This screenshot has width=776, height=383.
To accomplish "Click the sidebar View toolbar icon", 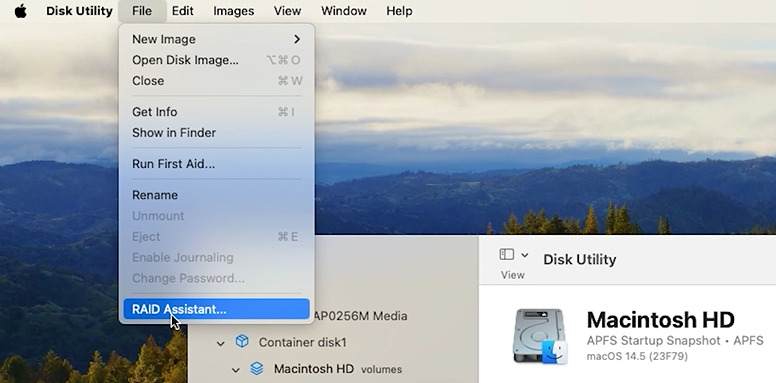I will 507,254.
